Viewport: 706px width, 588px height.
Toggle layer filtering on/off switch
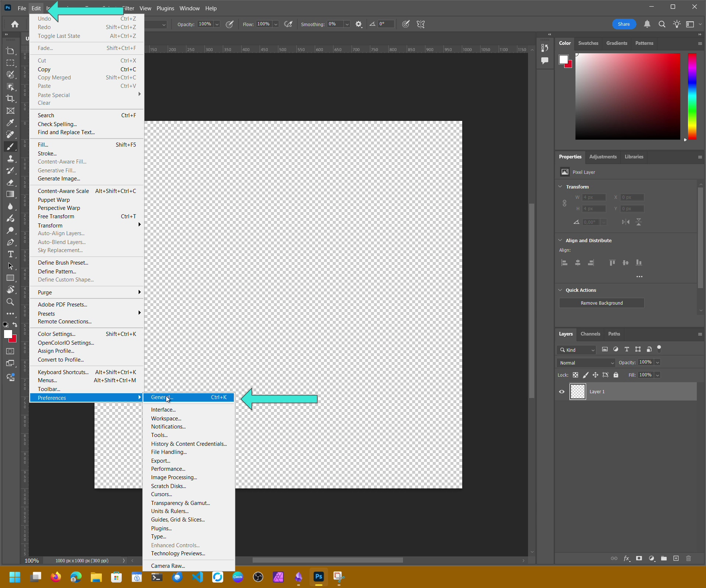point(659,348)
